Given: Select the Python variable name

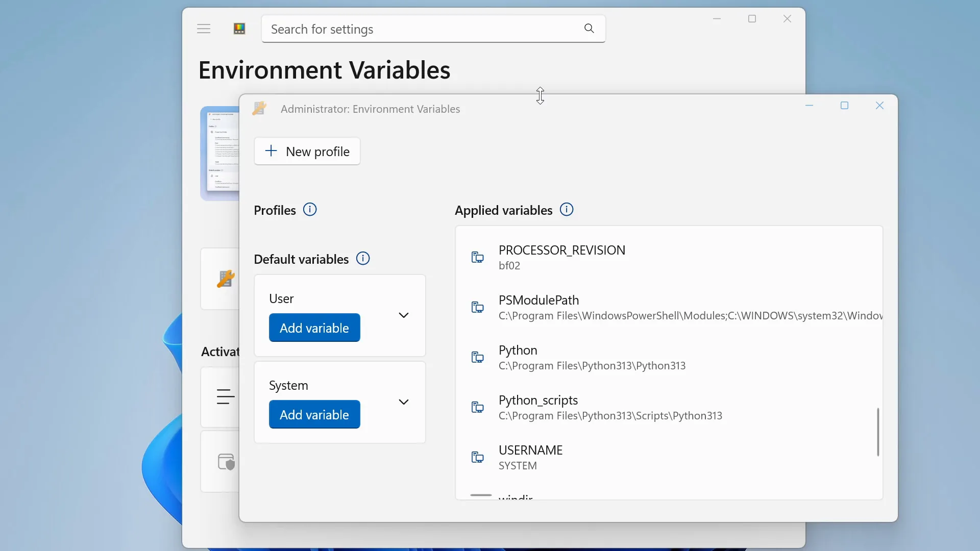Looking at the screenshot, I should (x=518, y=350).
